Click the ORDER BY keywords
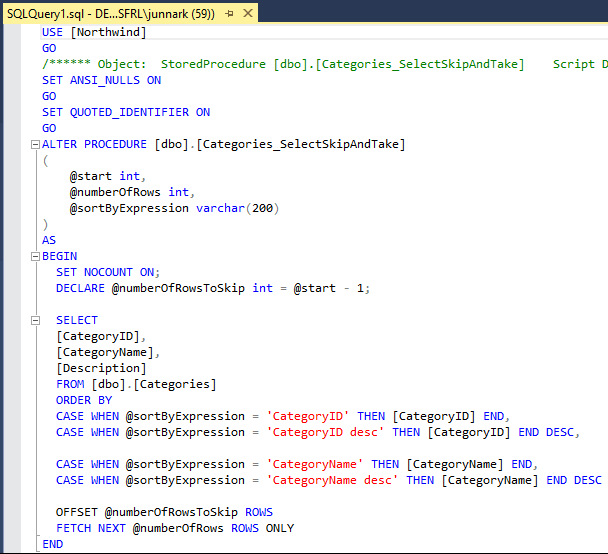This screenshot has width=608, height=554. [84, 400]
